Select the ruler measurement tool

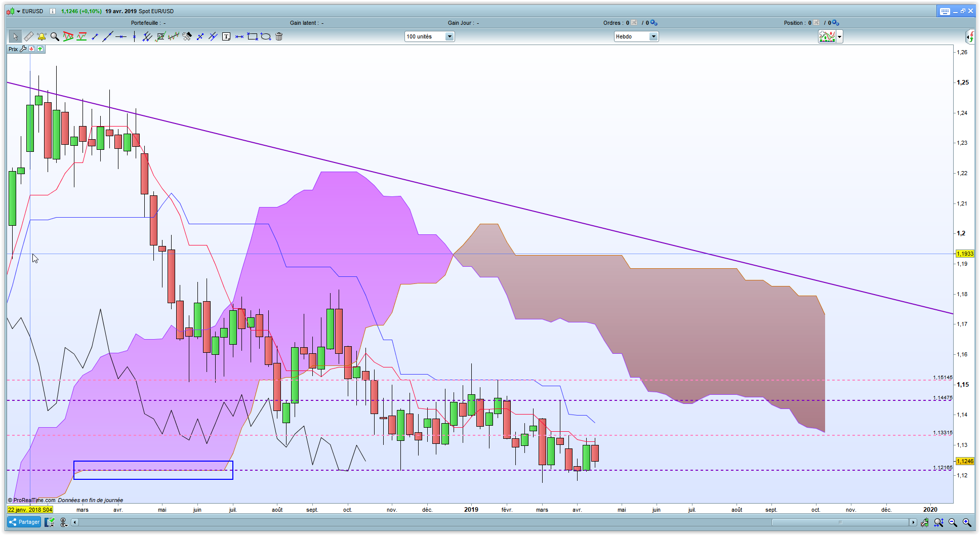[28, 36]
